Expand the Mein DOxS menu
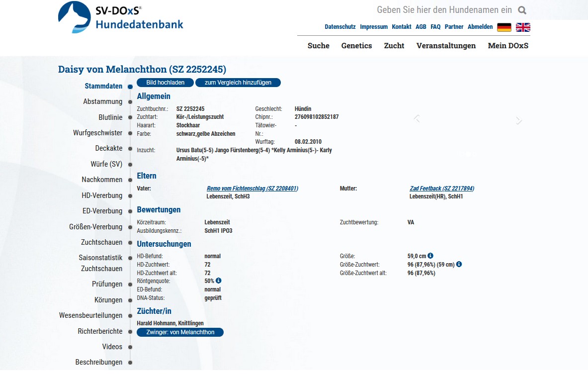This screenshot has height=383, width=588. (x=508, y=46)
